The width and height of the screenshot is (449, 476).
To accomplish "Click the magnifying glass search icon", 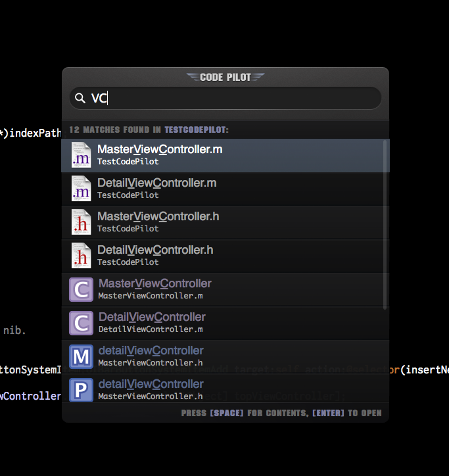I will (x=80, y=99).
